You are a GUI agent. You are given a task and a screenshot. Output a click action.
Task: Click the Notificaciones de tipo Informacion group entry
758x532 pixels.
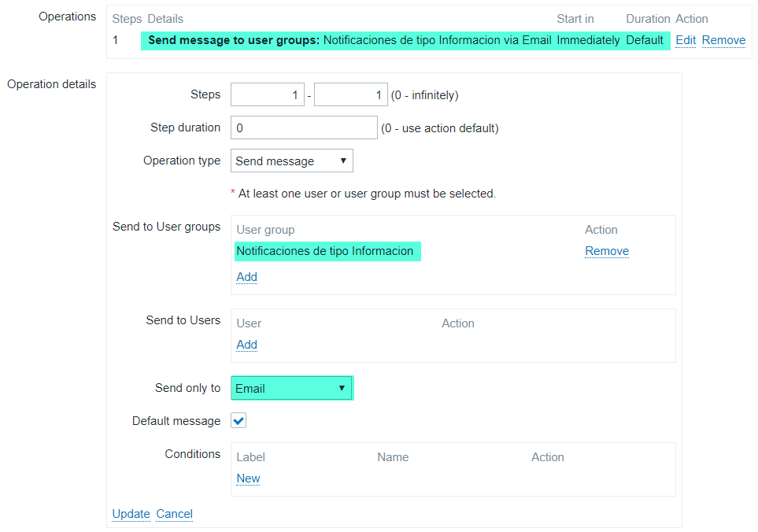coord(325,251)
